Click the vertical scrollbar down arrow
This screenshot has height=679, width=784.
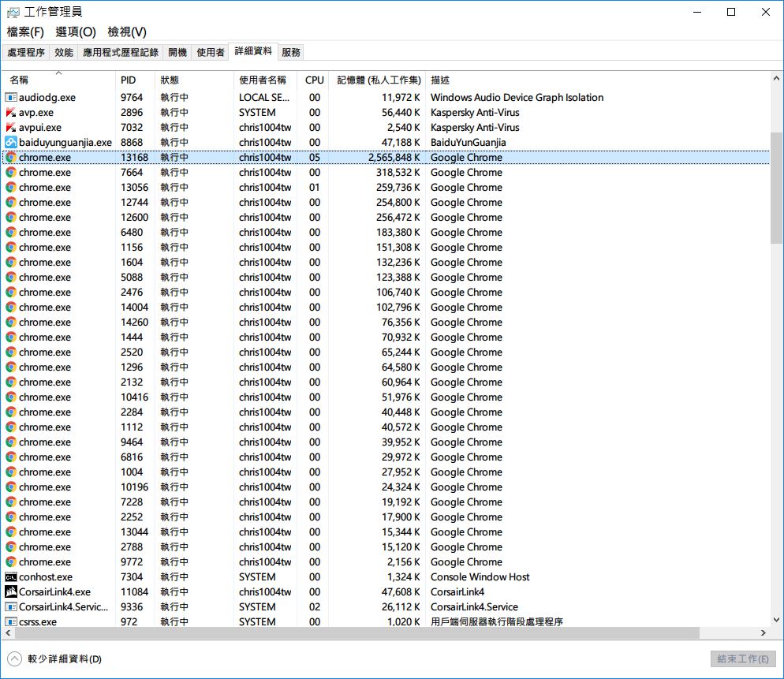pos(776,619)
